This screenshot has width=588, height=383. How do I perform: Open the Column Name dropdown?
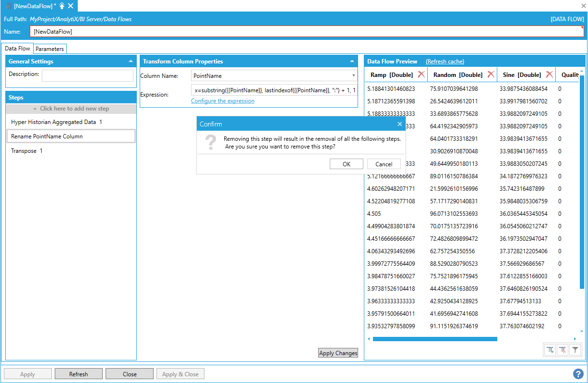click(354, 76)
